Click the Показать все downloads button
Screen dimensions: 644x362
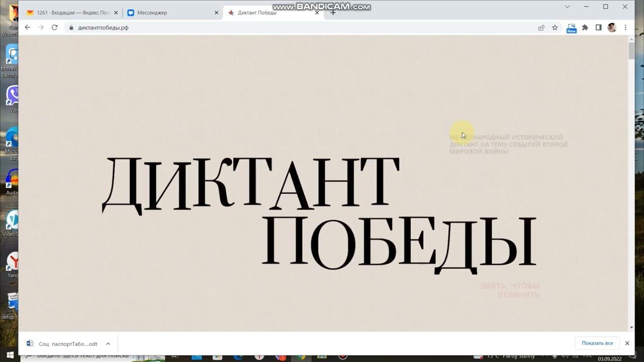[597, 343]
